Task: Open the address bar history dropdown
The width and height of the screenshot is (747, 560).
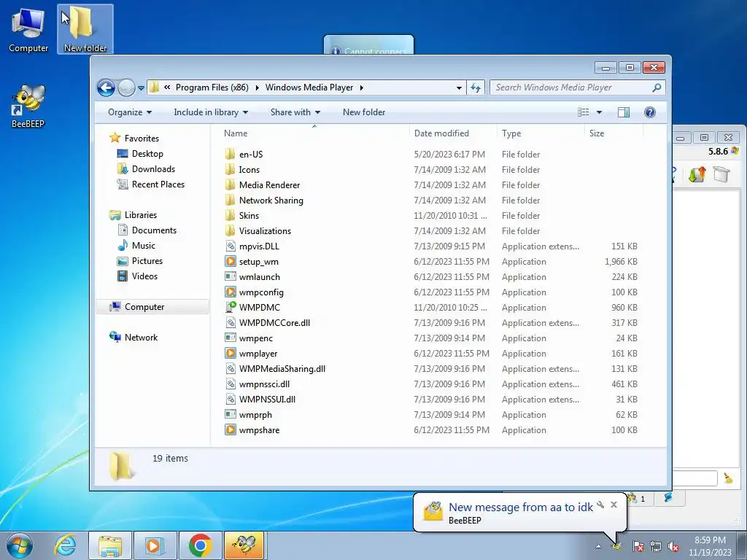Action: coord(459,87)
